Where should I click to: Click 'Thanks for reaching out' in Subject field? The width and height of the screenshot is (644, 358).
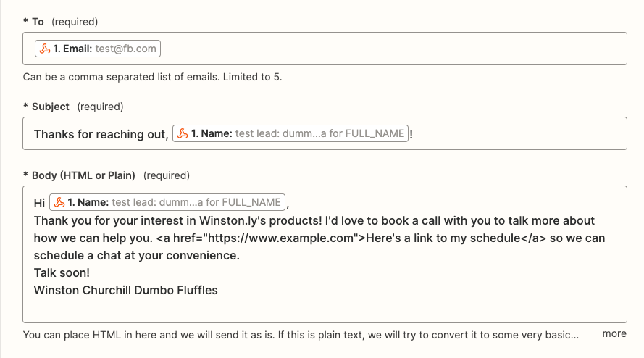(x=100, y=134)
